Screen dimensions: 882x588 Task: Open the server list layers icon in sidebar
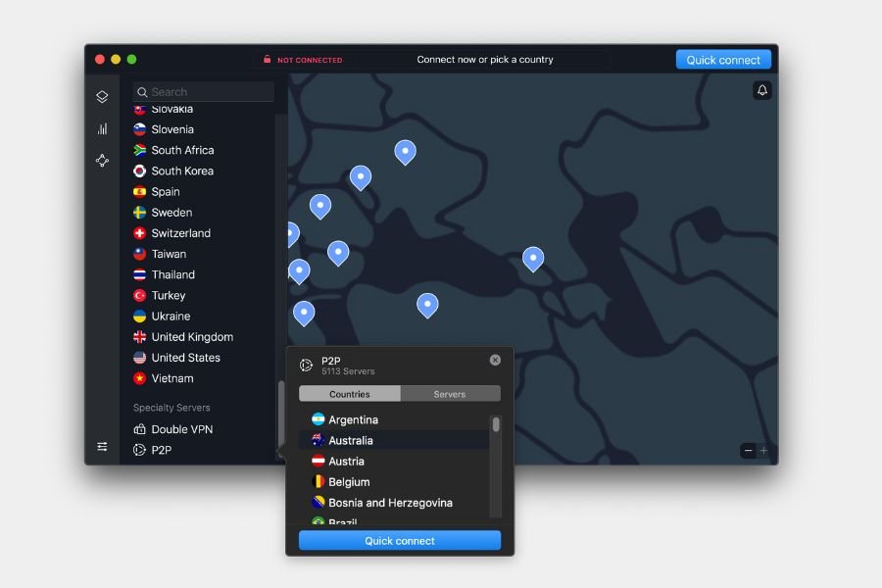click(102, 97)
